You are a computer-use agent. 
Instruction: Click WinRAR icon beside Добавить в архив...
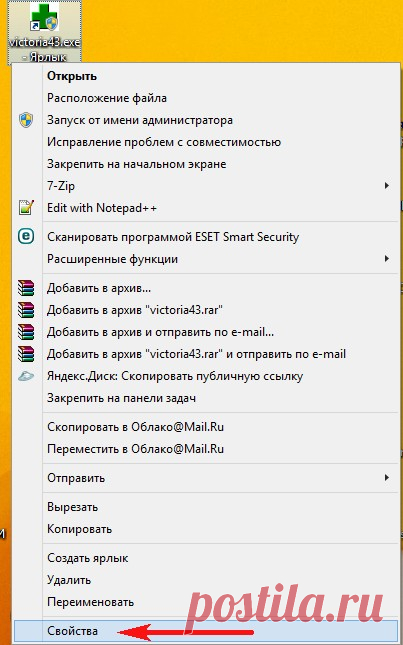(x=26, y=288)
